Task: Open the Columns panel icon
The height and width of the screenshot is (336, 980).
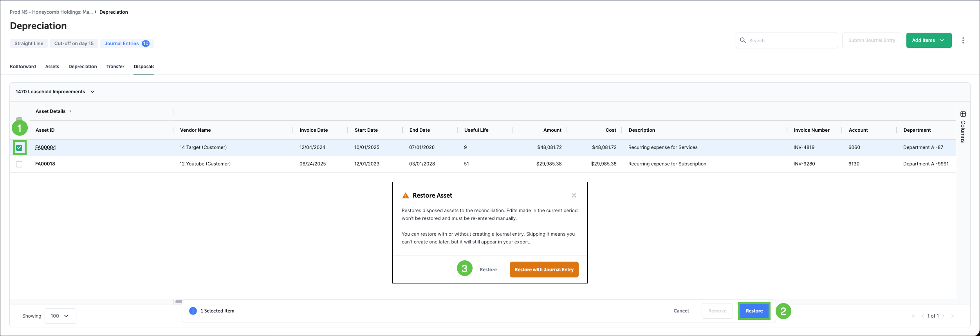Action: [x=963, y=114]
